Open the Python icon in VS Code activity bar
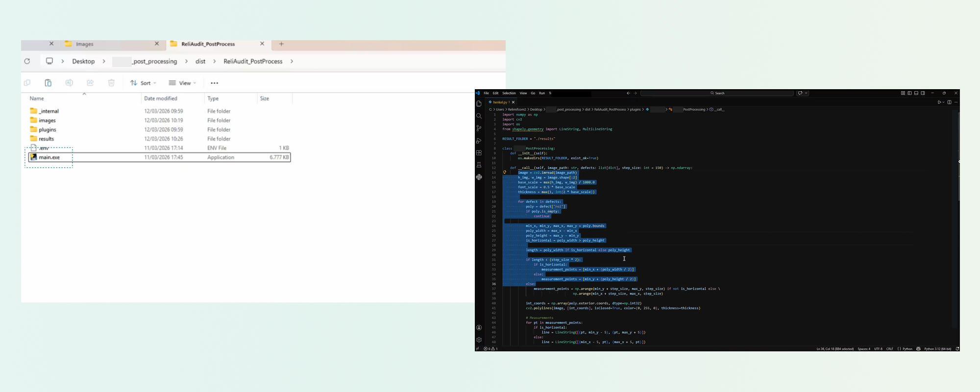Screen dimensions: 980x392 click(479, 177)
